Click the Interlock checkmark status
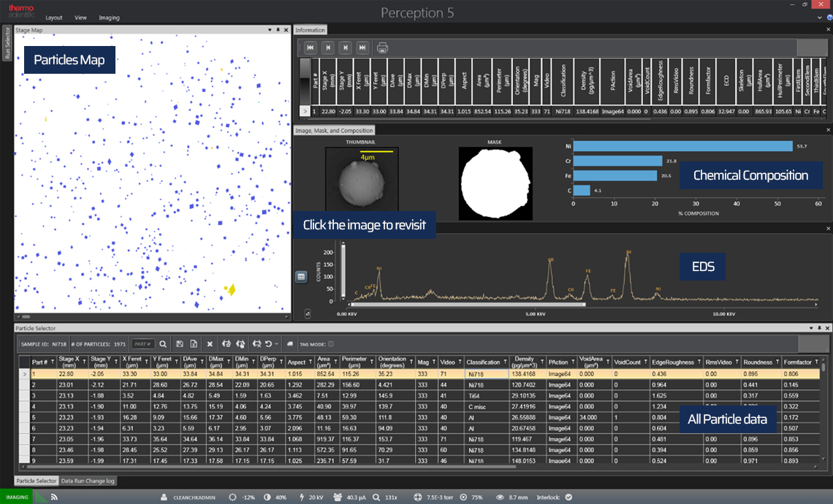The image size is (833, 504). coord(568,497)
